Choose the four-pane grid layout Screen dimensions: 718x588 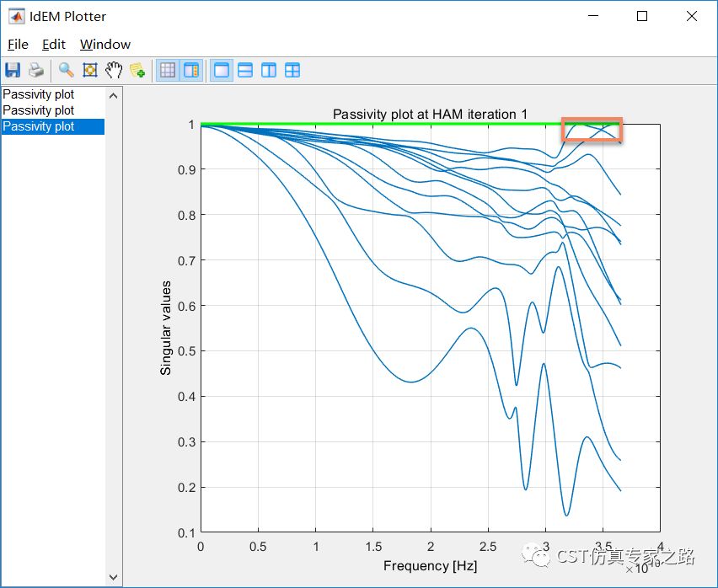(292, 70)
